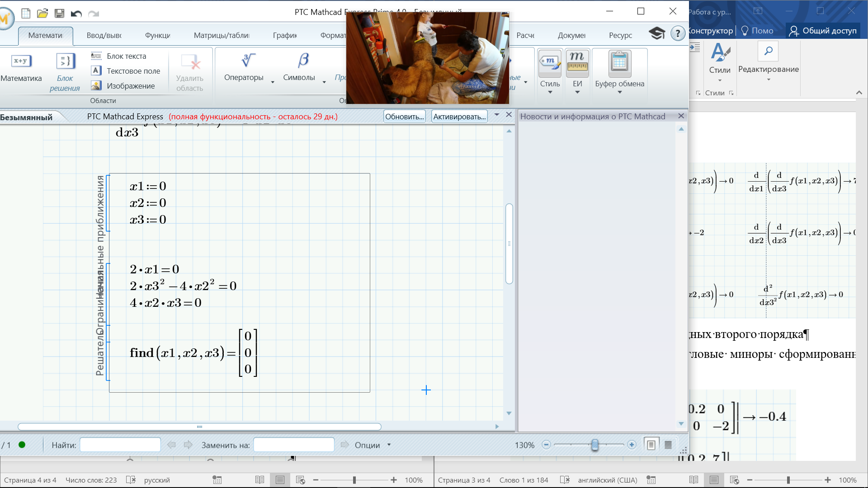
Task: Click the Активировать... button
Action: point(459,117)
